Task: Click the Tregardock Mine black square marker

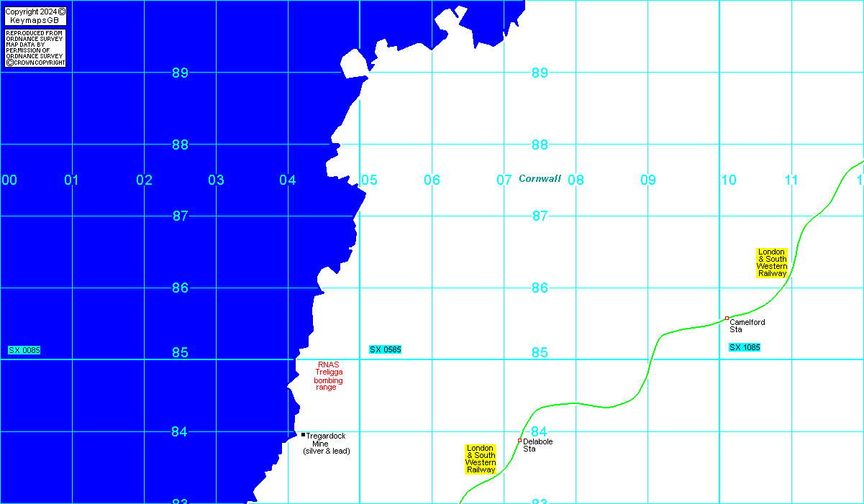Action: coord(304,434)
